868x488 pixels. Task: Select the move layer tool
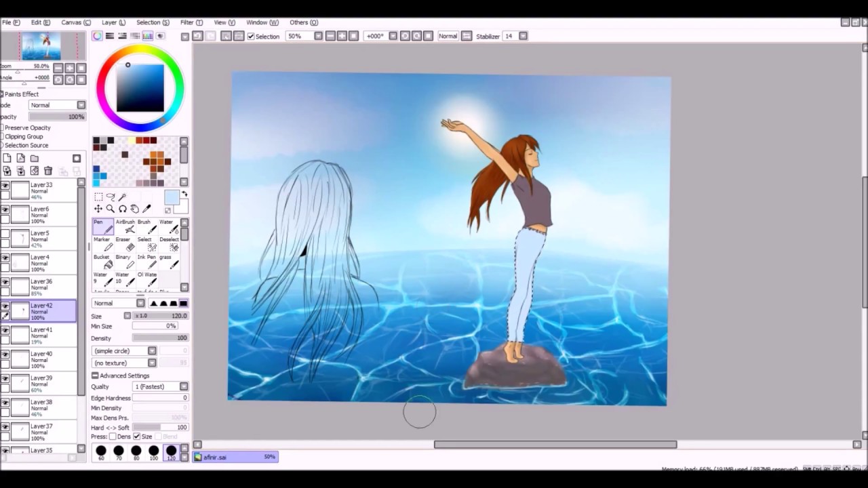point(98,209)
